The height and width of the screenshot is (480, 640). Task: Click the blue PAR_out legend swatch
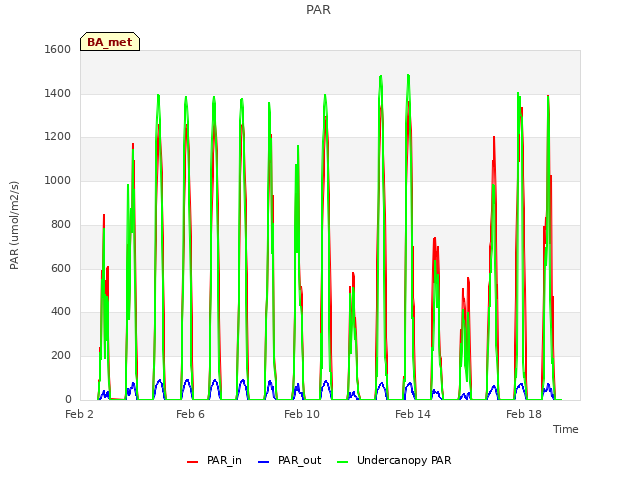(x=264, y=462)
